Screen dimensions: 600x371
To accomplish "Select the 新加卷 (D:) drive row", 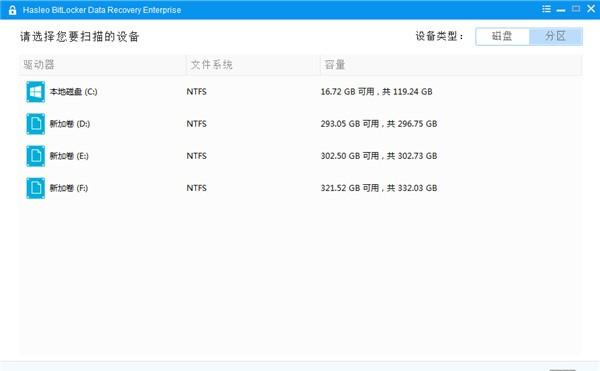I will (301, 124).
